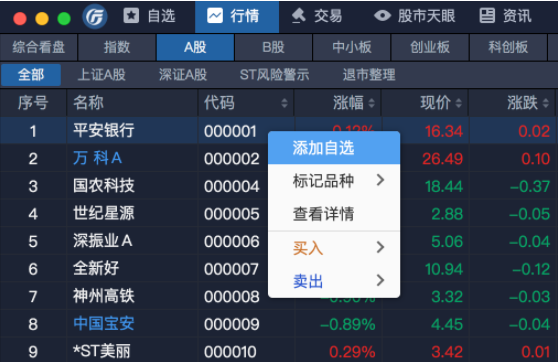Select the 上证A股 filter
This screenshot has width=558, height=362.
coord(101,75)
